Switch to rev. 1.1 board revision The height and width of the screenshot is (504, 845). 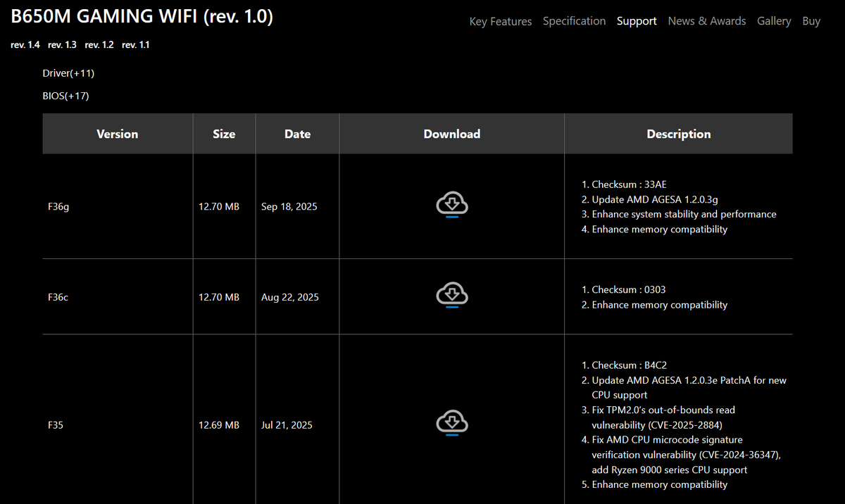click(x=136, y=45)
